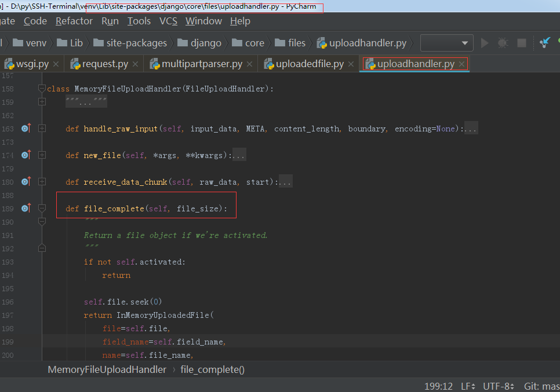Switch to the uploadedfile.py tab

coord(310,64)
